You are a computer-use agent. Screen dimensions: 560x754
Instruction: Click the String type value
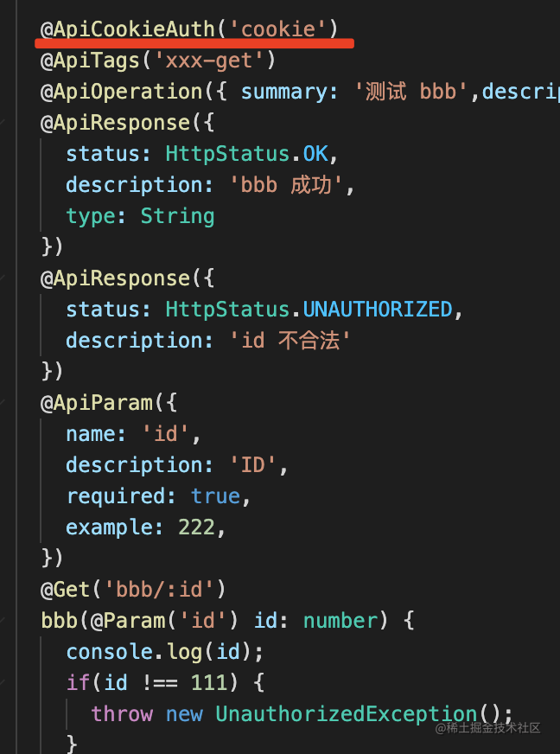(177, 216)
